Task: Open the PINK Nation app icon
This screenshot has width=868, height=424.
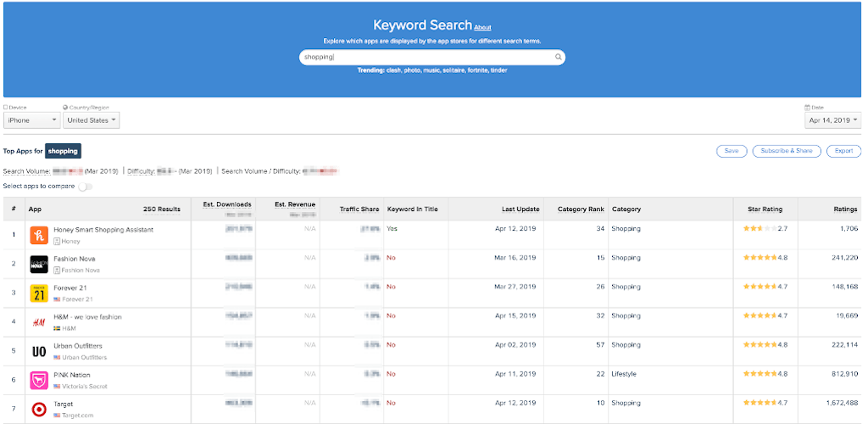Action: click(39, 380)
